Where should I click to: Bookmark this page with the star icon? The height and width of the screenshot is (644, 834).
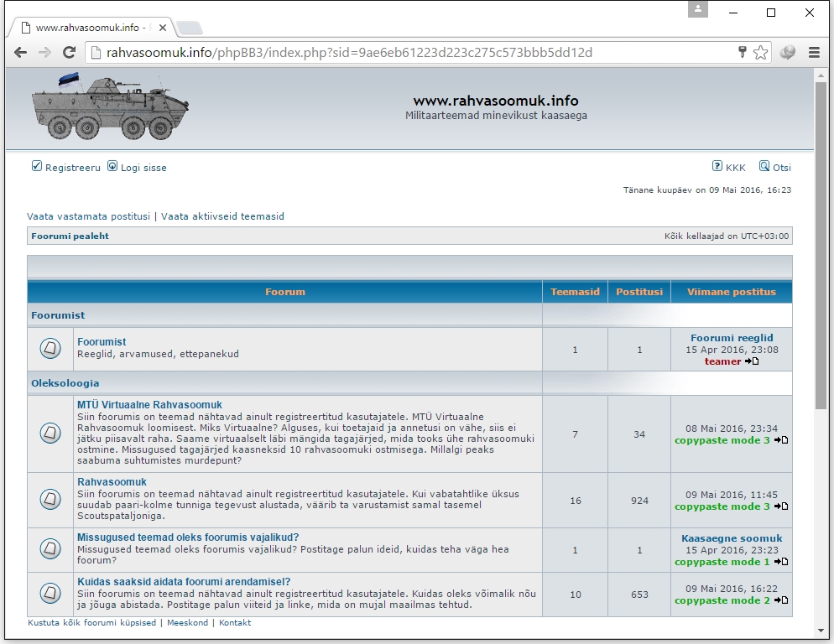pyautogui.click(x=760, y=53)
